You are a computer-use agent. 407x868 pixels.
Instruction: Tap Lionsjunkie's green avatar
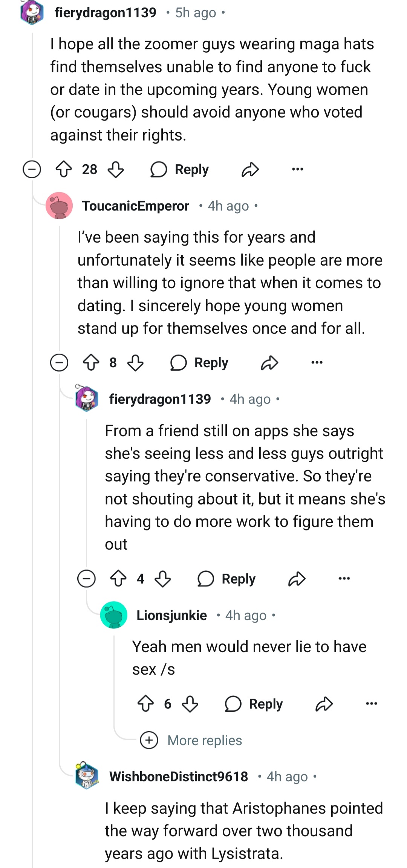point(113,615)
